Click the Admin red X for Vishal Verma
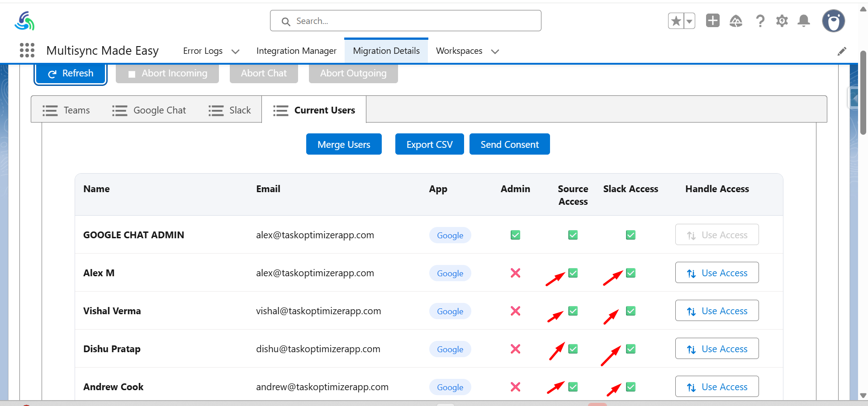Image resolution: width=868 pixels, height=406 pixels. (x=515, y=311)
